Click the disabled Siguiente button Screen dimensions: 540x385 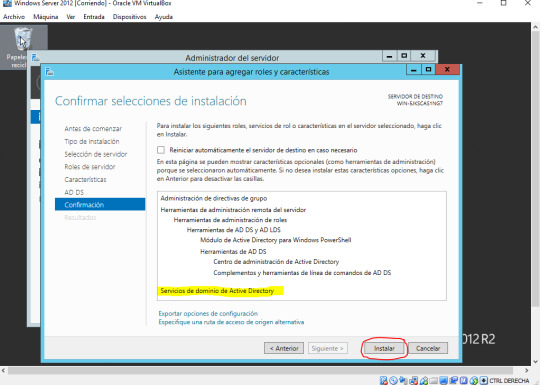(328, 348)
